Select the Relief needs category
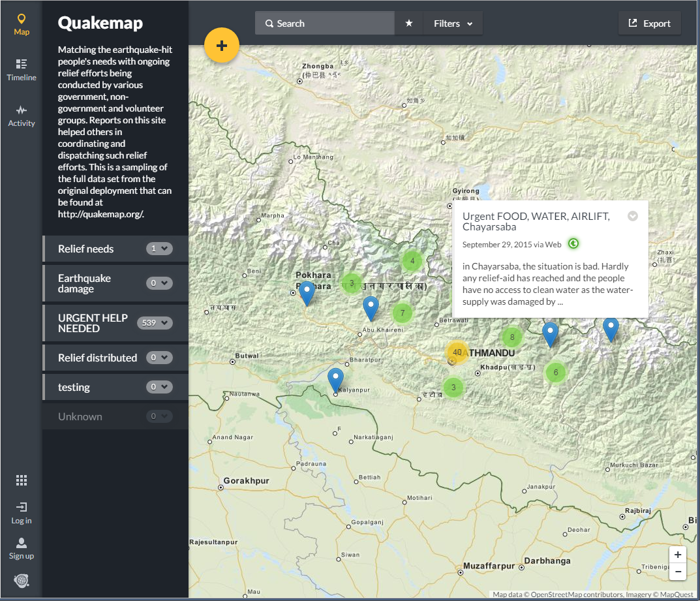 pos(85,249)
